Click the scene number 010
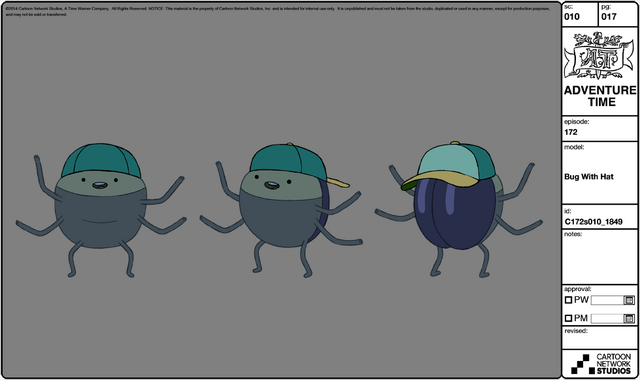 pyautogui.click(x=572, y=17)
